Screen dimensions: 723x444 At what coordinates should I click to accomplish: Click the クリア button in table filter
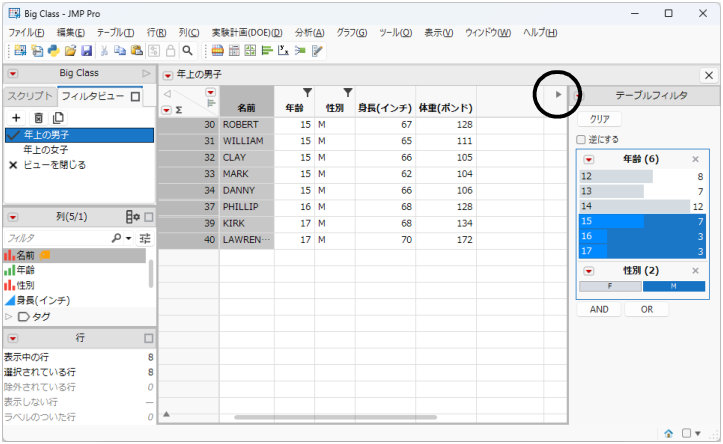[599, 119]
